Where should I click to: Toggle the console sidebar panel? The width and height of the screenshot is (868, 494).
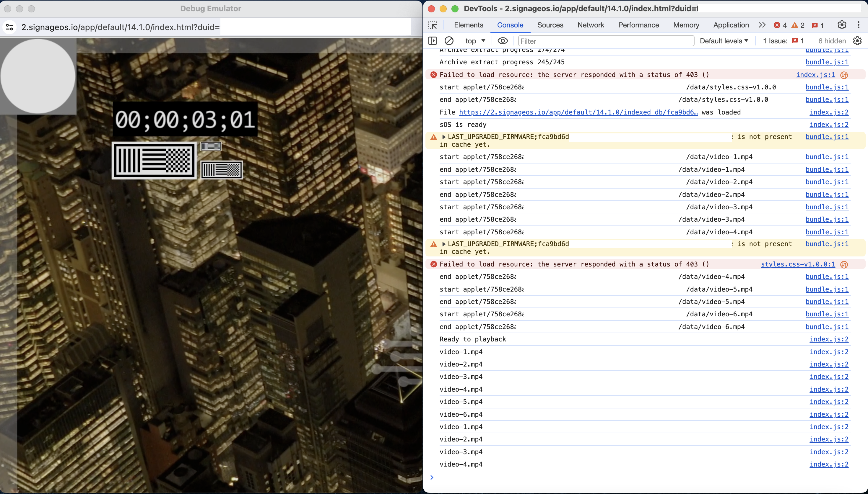(432, 41)
